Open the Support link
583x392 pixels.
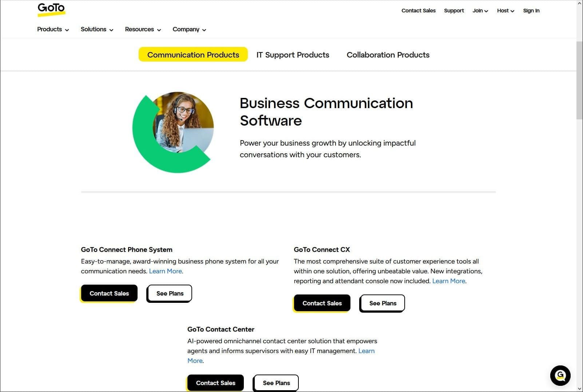[x=454, y=11]
